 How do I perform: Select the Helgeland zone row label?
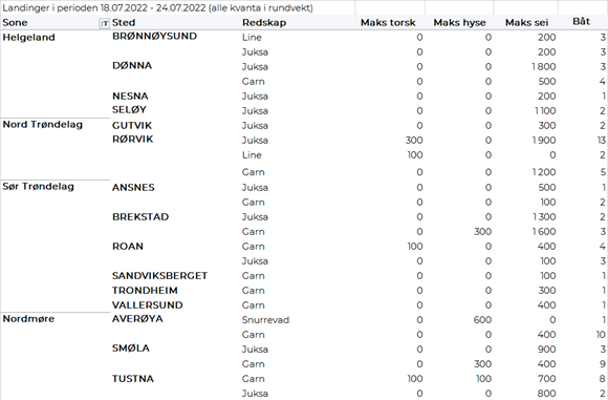point(29,37)
